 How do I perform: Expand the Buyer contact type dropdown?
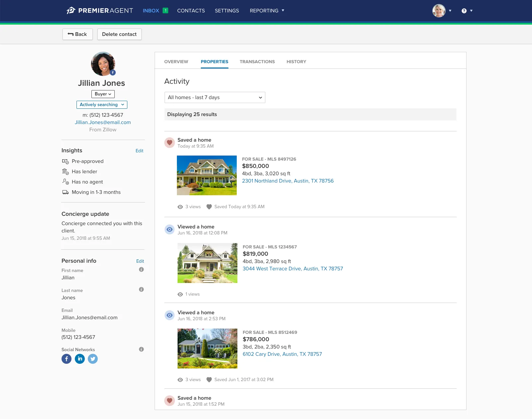click(103, 94)
